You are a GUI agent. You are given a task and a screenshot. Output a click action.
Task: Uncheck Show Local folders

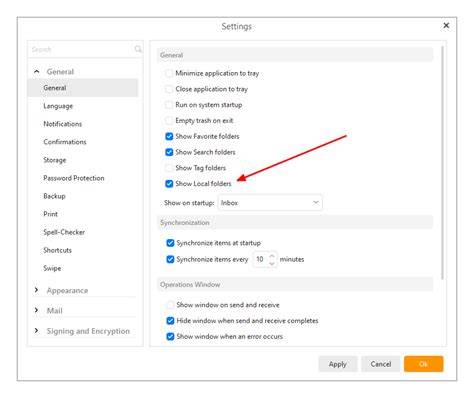(x=169, y=184)
